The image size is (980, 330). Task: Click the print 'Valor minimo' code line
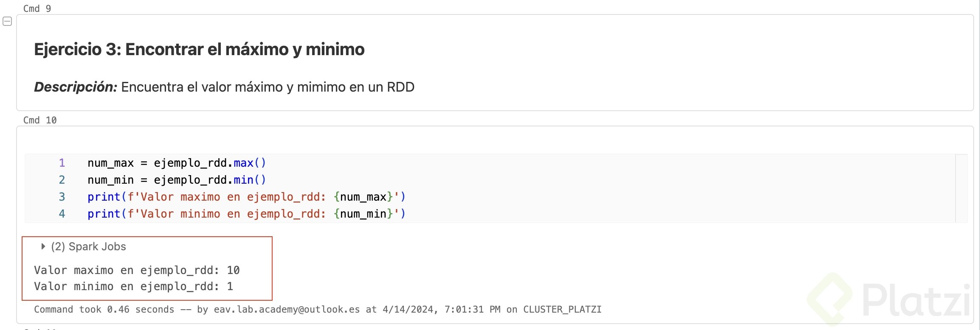tap(246, 214)
